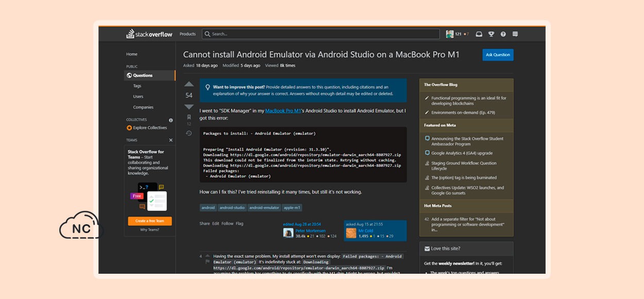Viewport: 644px width, 299px height.
Task: Open the Stack Overflow logo home link
Action: (149, 34)
